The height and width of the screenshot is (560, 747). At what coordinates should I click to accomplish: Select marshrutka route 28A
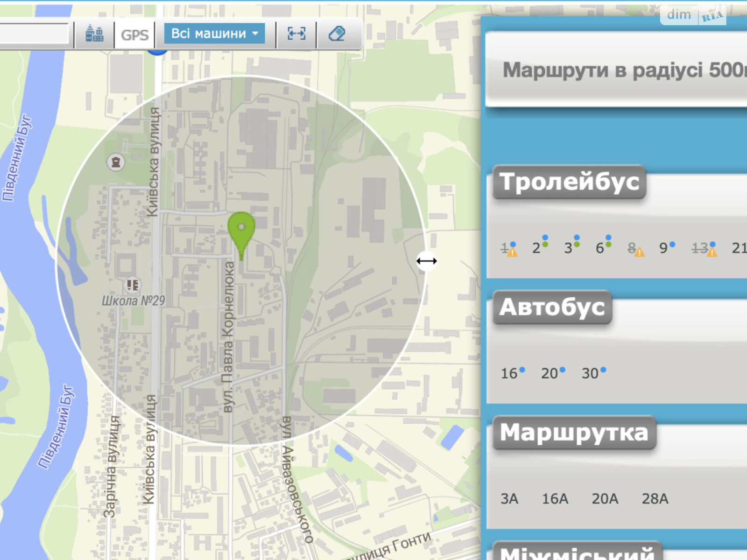tap(655, 499)
